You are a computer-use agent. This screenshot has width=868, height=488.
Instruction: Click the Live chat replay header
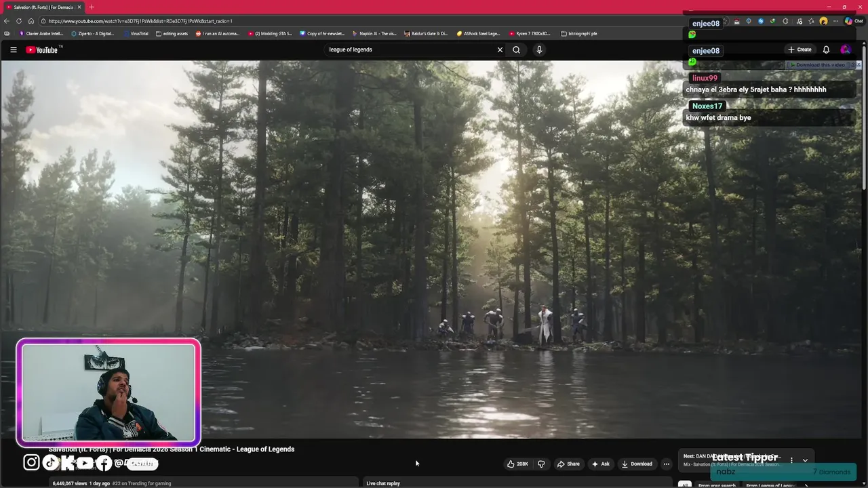[x=383, y=483]
